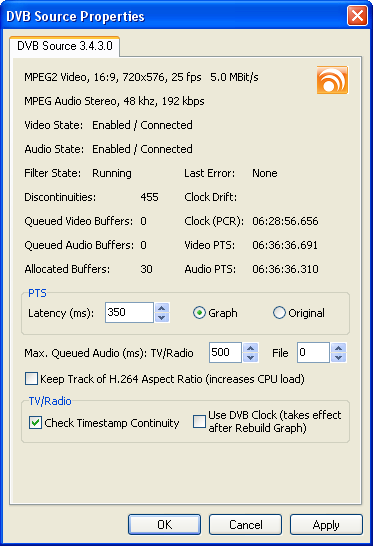Click the Cancel button
The height and width of the screenshot is (546, 373).
click(246, 524)
